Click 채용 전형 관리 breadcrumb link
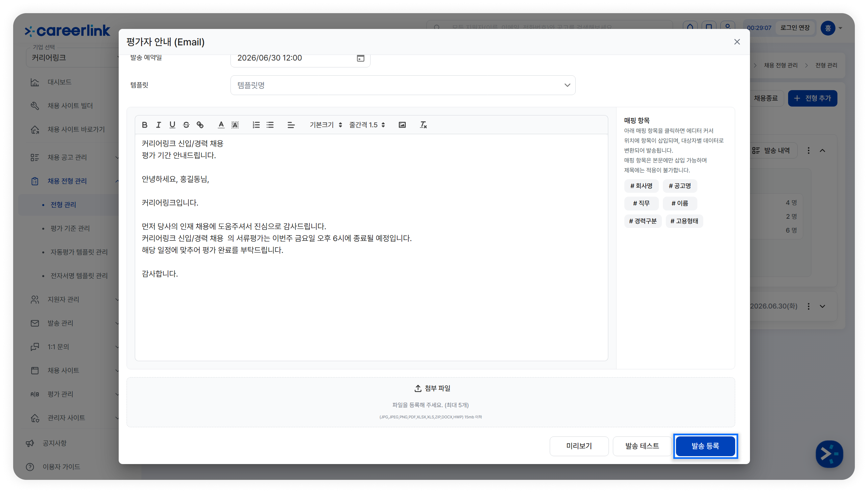Viewport: 868px width, 493px height. point(780,65)
